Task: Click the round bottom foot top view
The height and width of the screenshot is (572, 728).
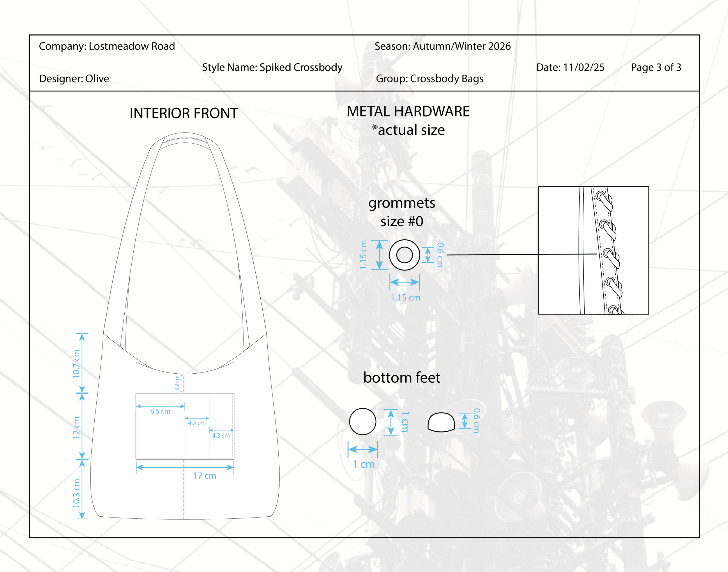Action: point(362,421)
